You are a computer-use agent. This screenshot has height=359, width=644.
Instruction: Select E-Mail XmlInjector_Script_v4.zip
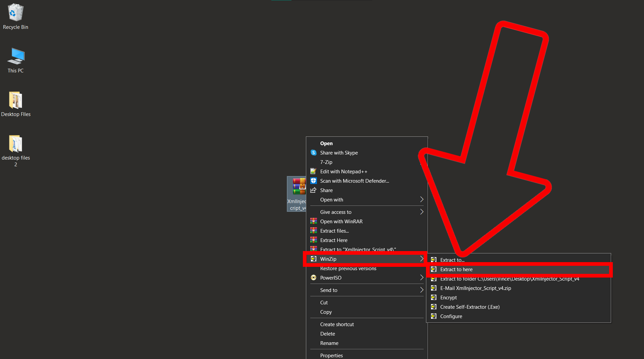[475, 288]
